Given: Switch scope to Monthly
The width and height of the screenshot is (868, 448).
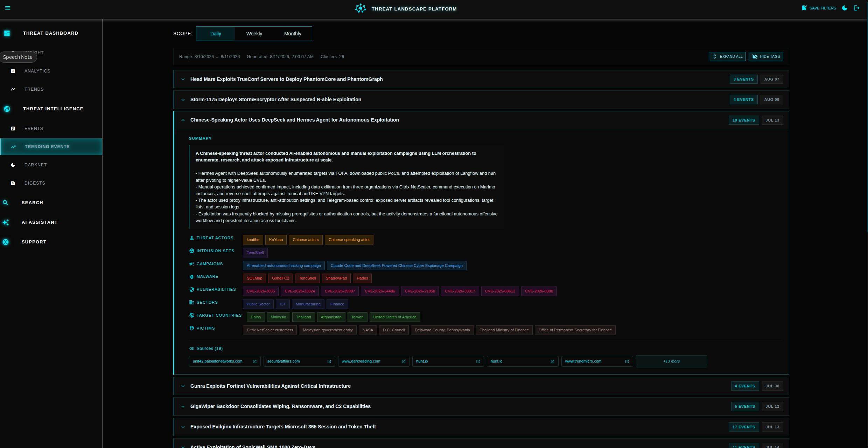Looking at the screenshot, I should [293, 34].
